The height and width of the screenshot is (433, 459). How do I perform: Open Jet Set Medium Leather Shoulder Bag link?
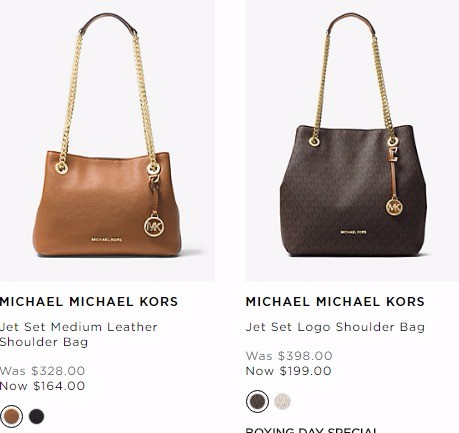[78, 334]
